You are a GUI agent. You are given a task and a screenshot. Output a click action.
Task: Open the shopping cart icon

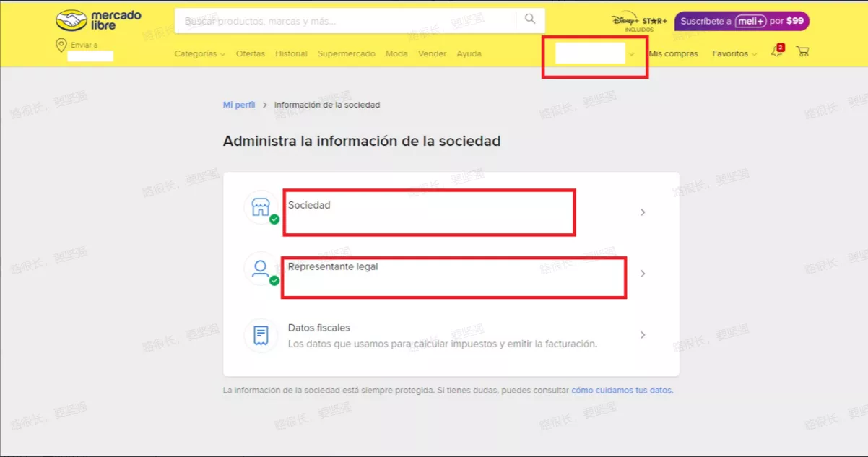[802, 52]
